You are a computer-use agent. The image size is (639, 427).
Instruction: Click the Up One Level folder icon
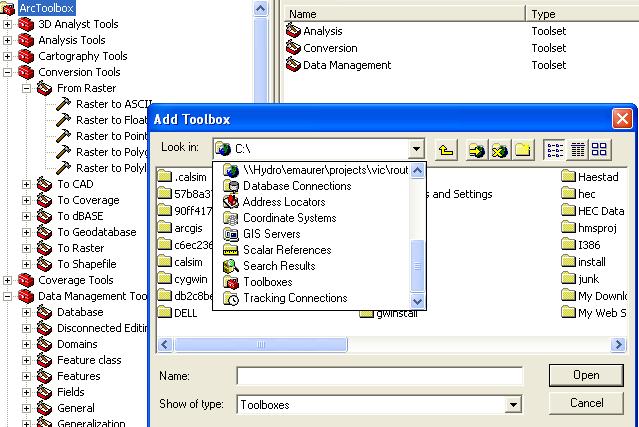click(446, 150)
